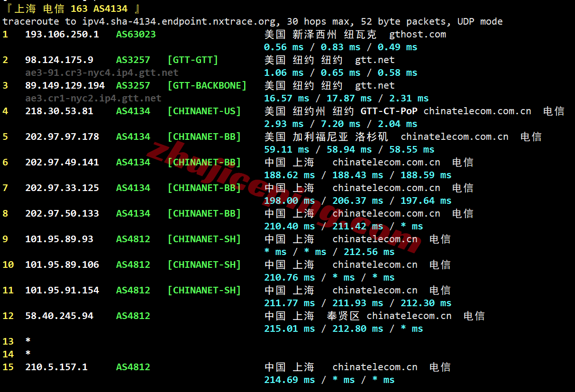Click latency 210.76 ms on hop 10
This screenshot has height=392, width=575.
290,277
